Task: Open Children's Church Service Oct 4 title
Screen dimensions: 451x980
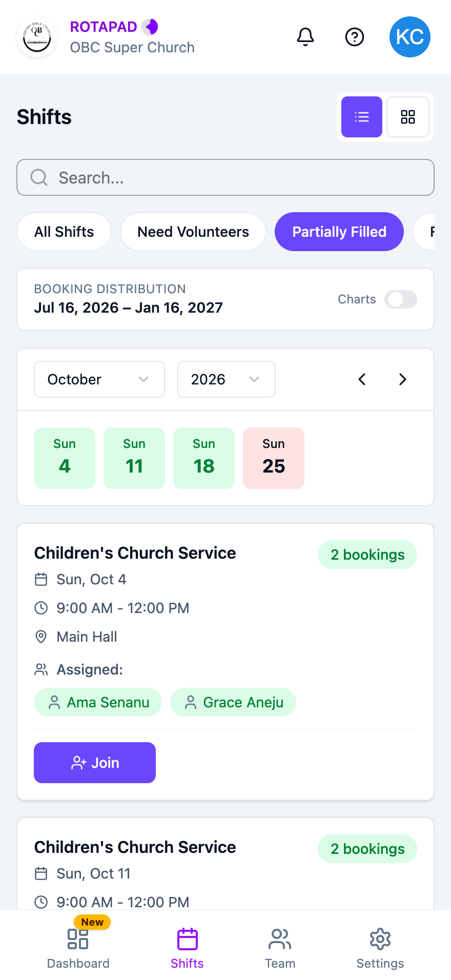Action: (x=135, y=553)
